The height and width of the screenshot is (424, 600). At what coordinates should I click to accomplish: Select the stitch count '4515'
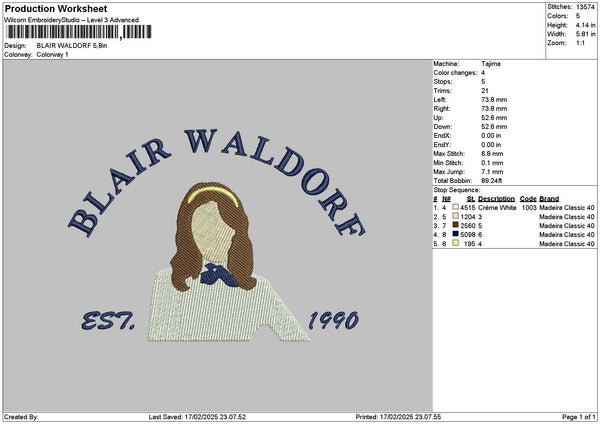click(x=468, y=208)
